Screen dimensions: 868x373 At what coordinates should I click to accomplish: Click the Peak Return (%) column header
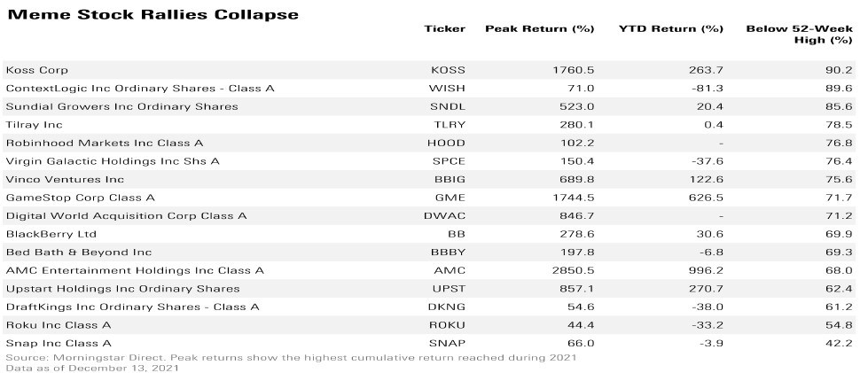coord(539,29)
